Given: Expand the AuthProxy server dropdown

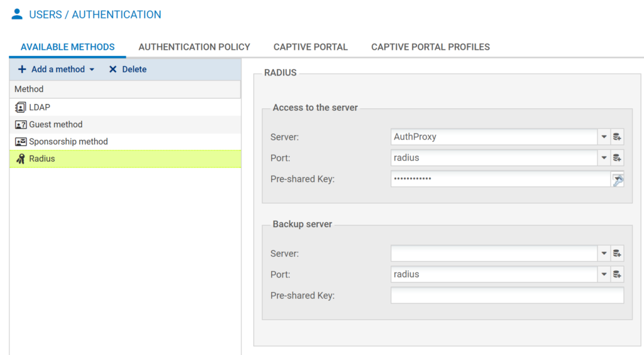Looking at the screenshot, I should point(604,137).
